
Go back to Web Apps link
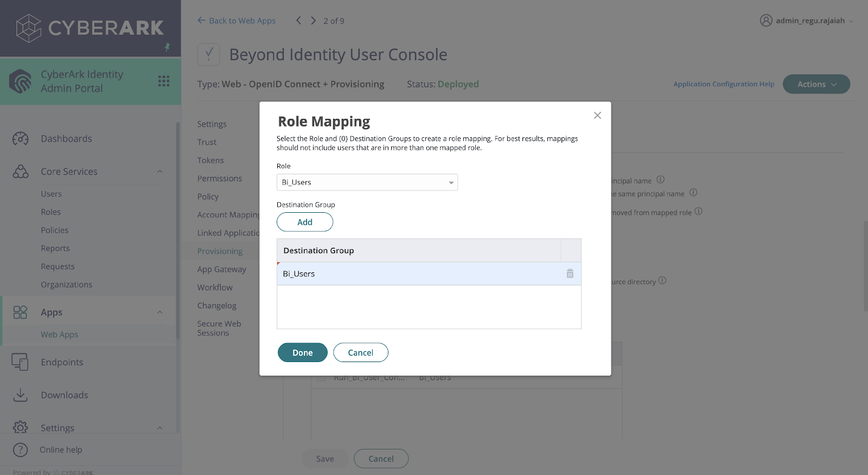point(237,21)
